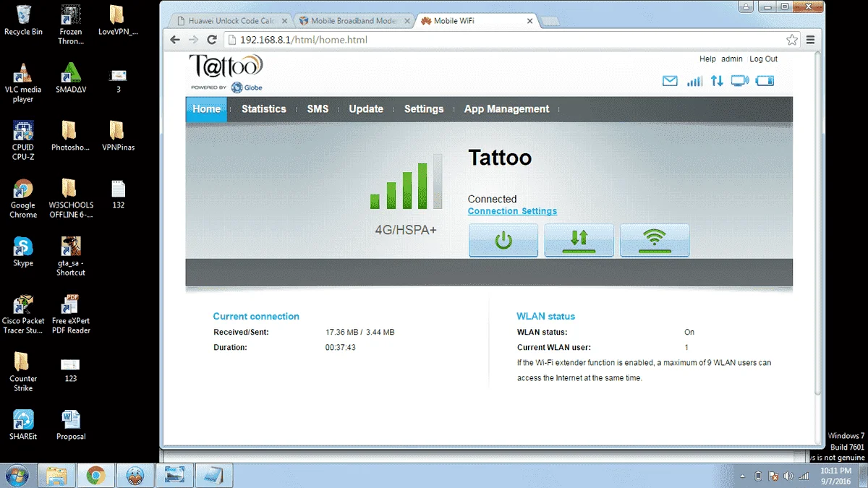Click the browser vertical scrollbar
Image resolution: width=868 pixels, height=488 pixels.
(819, 224)
